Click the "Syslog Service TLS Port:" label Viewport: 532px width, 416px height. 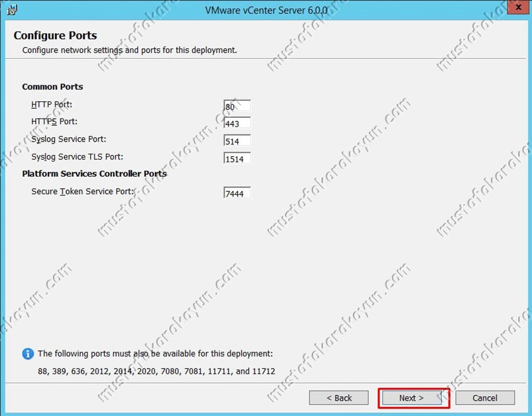point(77,157)
